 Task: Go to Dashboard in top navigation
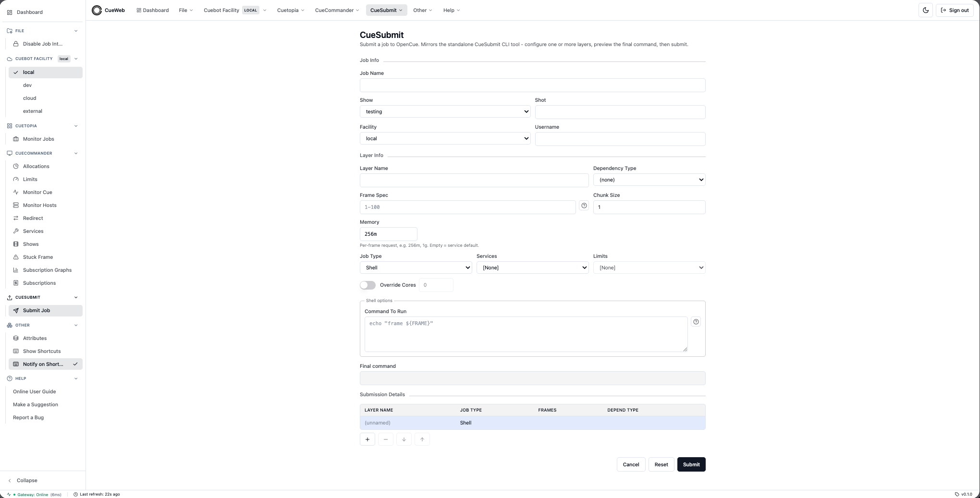(x=153, y=10)
